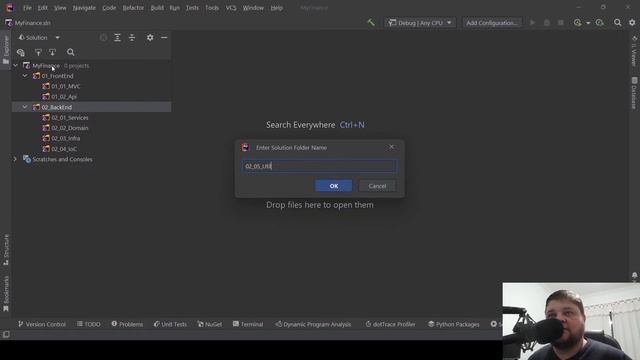The width and height of the screenshot is (640, 360).
Task: Click the search magnifier in Solution panel toolbar
Action: coord(71,52)
